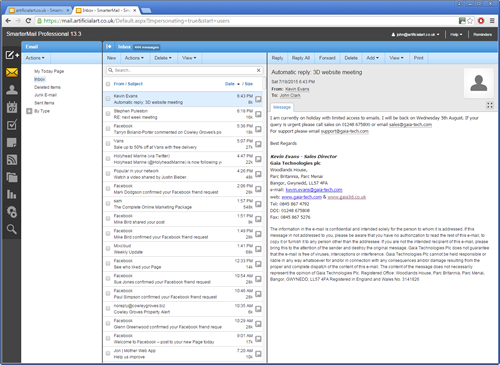Check the Kevin Evans message checkbox
500x365 pixels.
108,99
